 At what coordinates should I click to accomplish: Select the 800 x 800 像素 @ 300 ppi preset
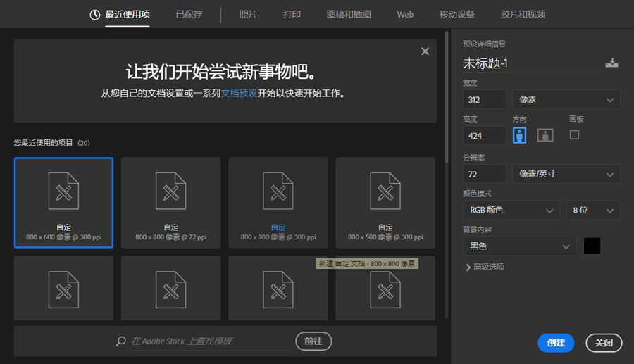tap(278, 202)
